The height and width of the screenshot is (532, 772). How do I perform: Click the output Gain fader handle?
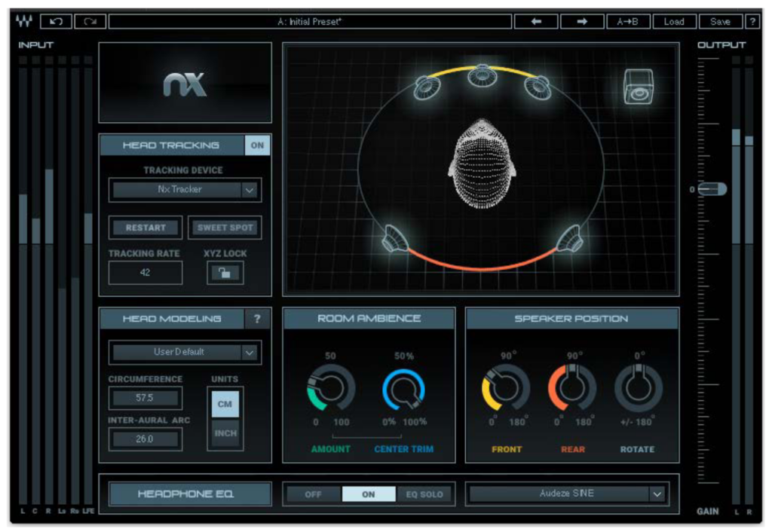pyautogui.click(x=712, y=189)
